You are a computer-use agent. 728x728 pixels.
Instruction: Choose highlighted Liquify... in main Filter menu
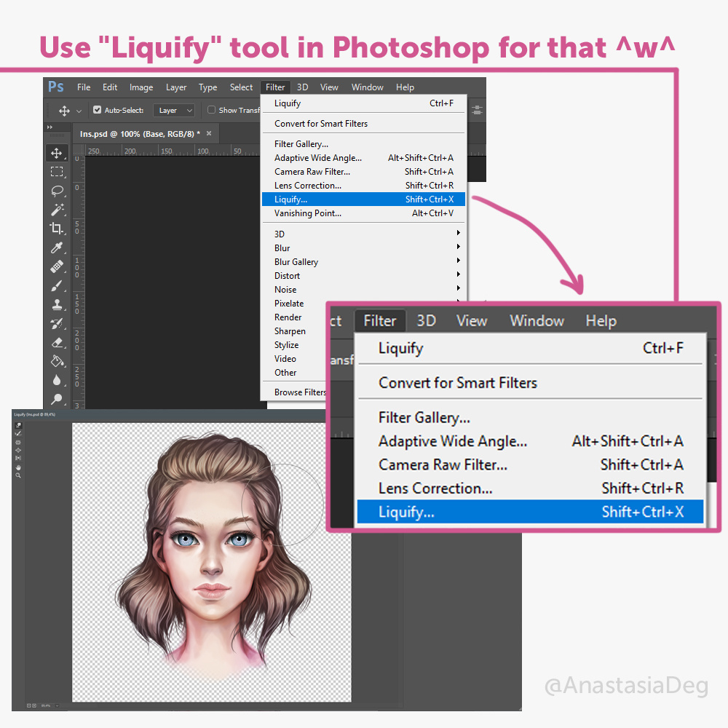coord(363,199)
